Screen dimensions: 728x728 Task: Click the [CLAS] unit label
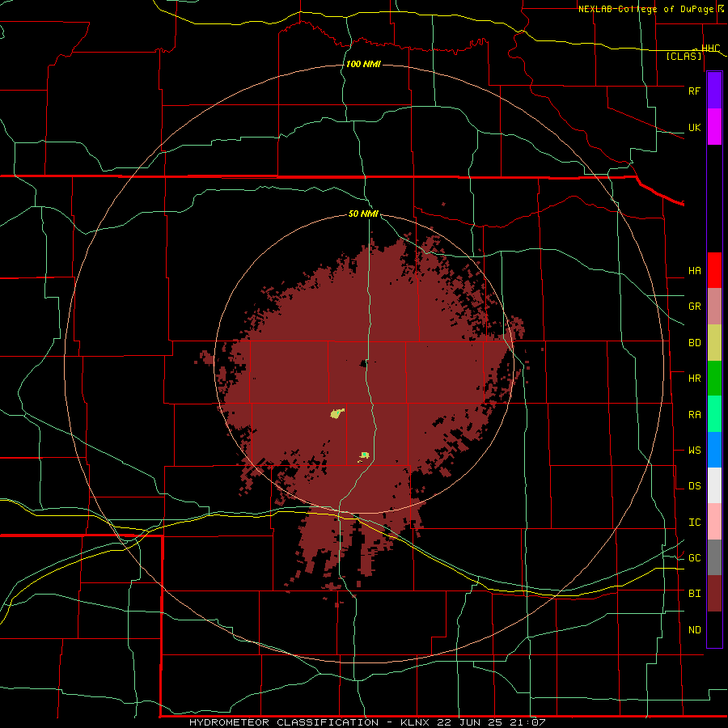pyautogui.click(x=684, y=56)
